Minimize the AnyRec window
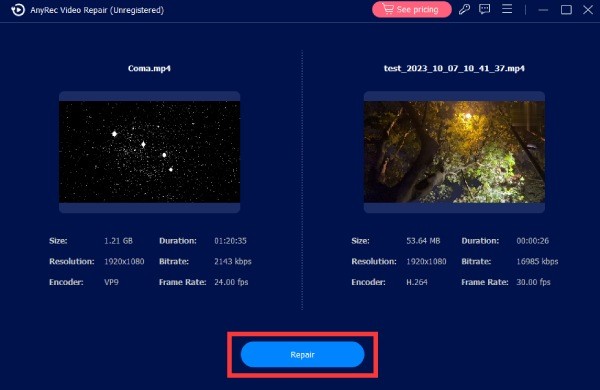Screen dimensions: 600x390 click(543, 10)
